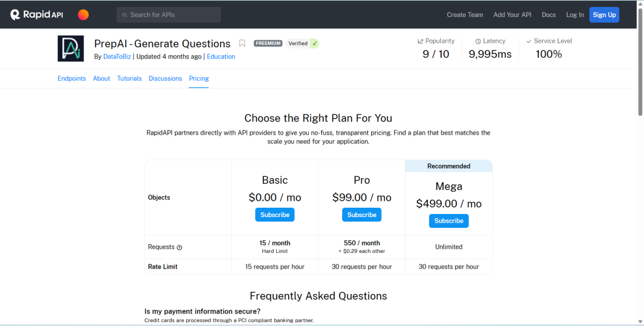The height and width of the screenshot is (326, 644).
Task: Click Log In
Action: 575,15
